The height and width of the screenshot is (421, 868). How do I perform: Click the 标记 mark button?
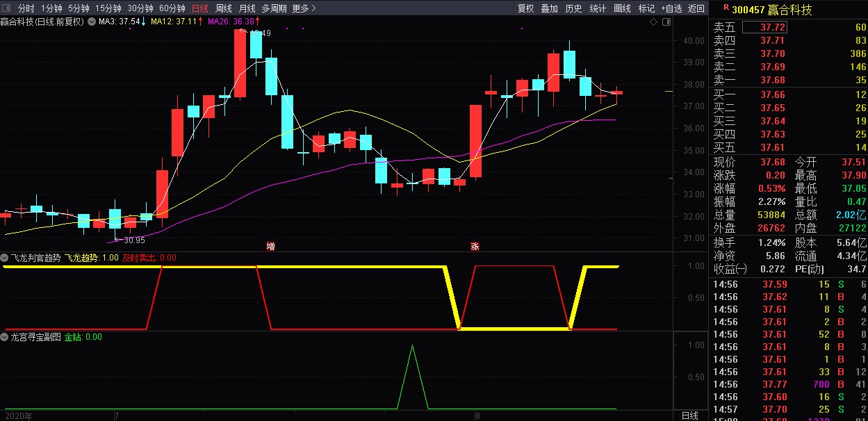click(646, 8)
